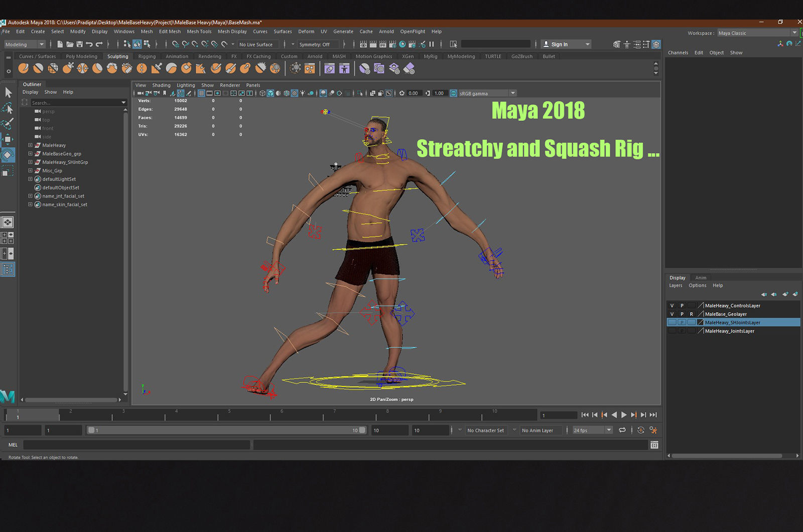Click viewport grid display icon
The image size is (803, 532).
[x=201, y=93]
